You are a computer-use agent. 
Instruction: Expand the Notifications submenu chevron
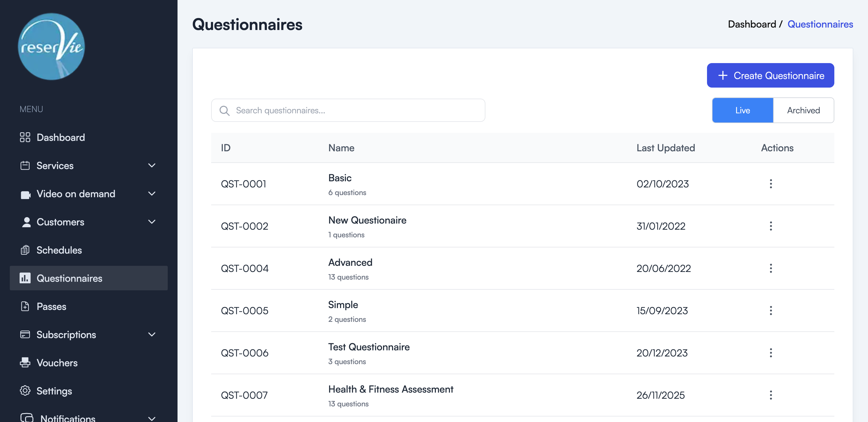pyautogui.click(x=152, y=418)
